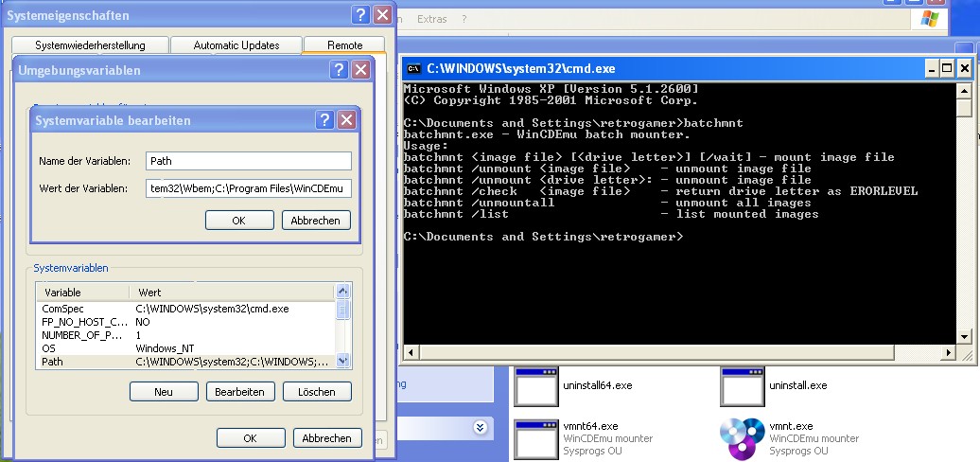980x462 pixels.
Task: Click the Wert der Variablen input field
Action: 249,188
